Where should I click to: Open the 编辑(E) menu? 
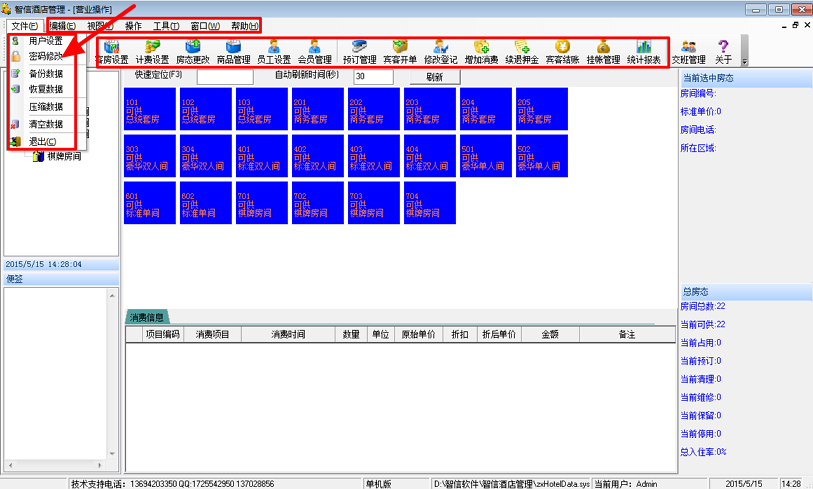[62, 26]
